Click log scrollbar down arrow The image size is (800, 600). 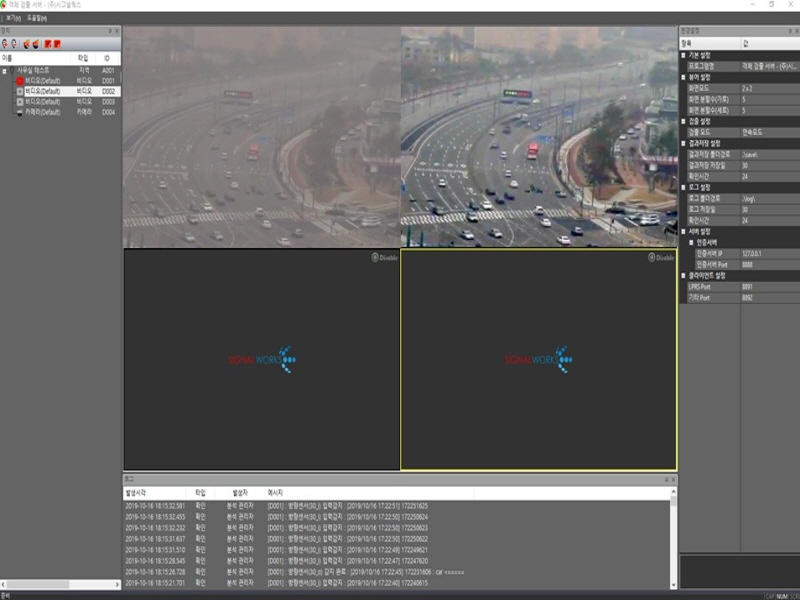pos(673,585)
